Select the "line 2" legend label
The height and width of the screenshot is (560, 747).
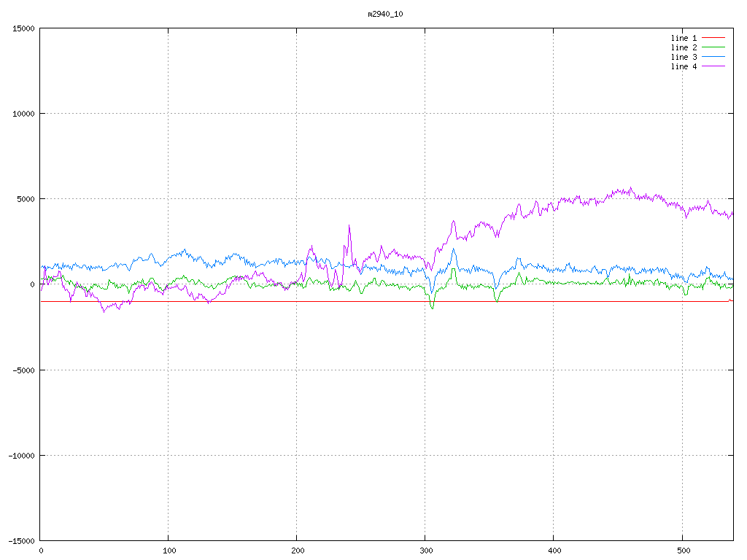pos(684,47)
